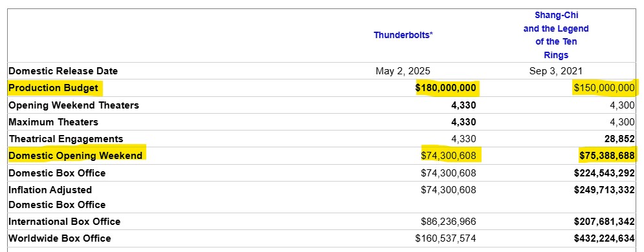Viewport: 644px width, 252px height.
Task: Click the highlighted Domestic Opening Weekend label
Action: click(x=76, y=156)
